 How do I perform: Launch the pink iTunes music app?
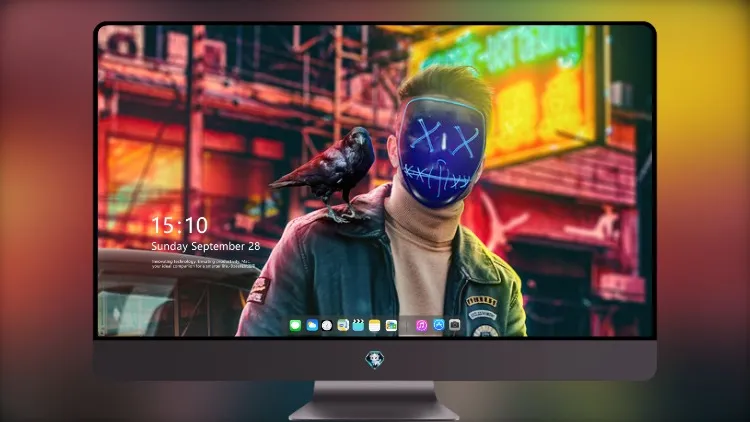421,326
